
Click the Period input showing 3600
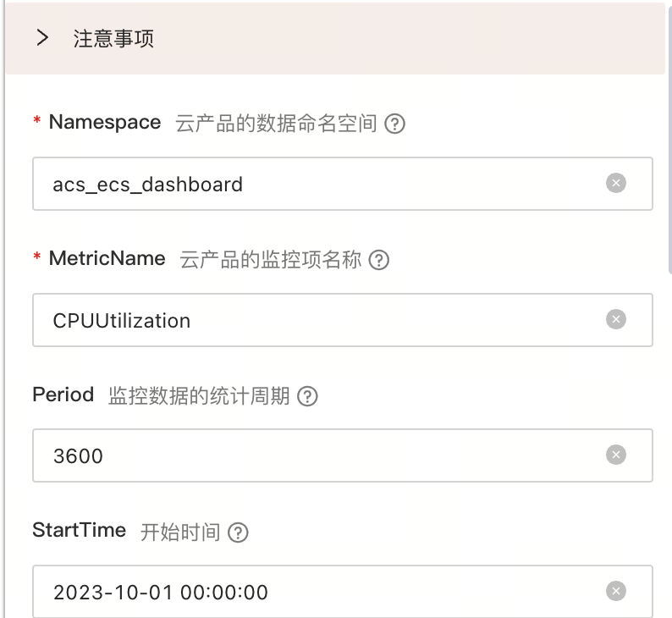[322, 456]
